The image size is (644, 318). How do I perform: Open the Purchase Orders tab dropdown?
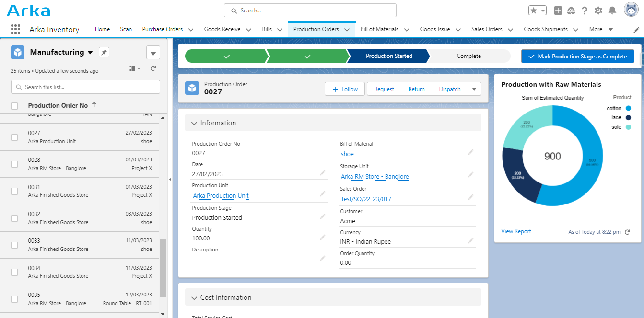coord(191,29)
